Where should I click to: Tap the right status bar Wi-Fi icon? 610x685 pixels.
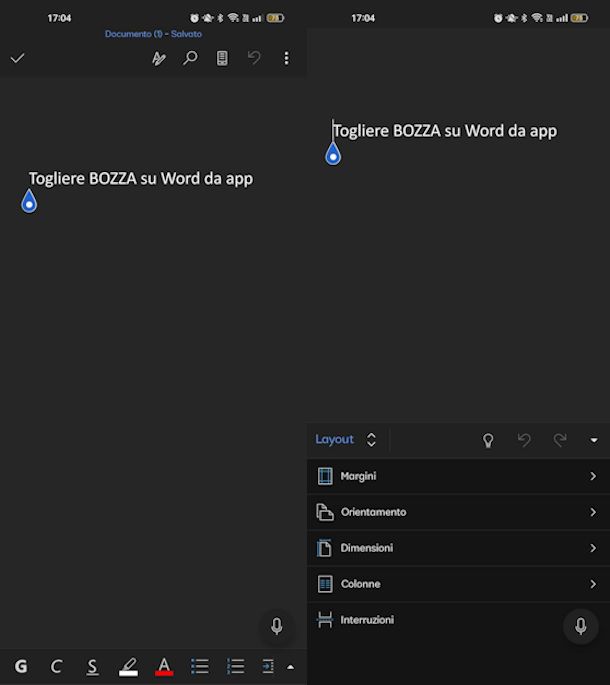pos(538,18)
